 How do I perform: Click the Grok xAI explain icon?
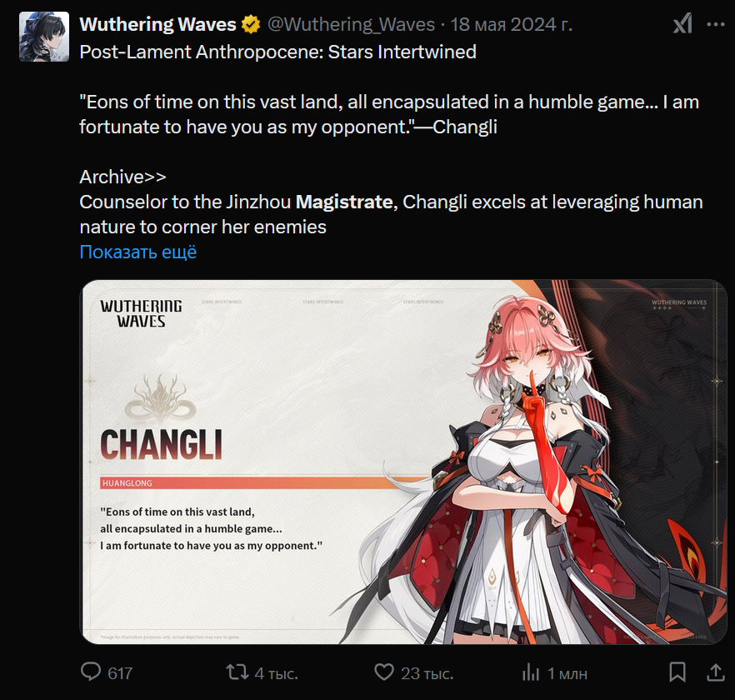pyautogui.click(x=682, y=23)
